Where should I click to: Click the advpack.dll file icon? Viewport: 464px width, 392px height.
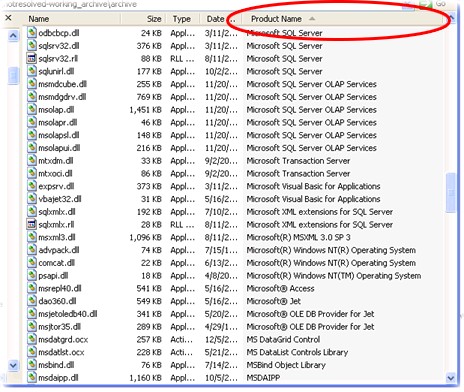click(x=32, y=250)
